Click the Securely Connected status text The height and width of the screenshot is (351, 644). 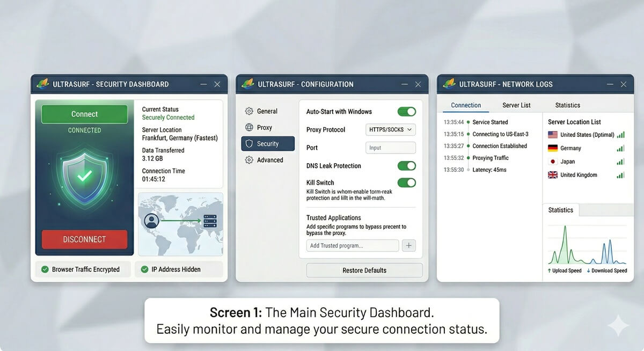168,118
